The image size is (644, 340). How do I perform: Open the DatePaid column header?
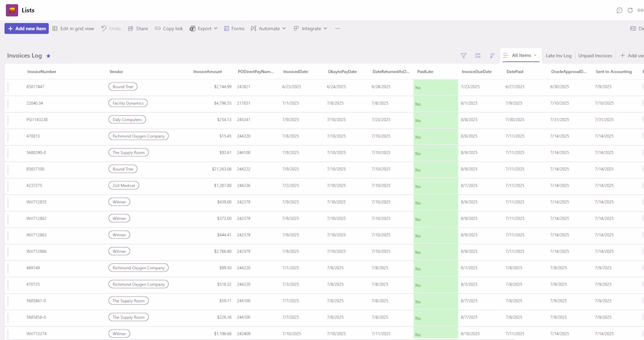pos(515,71)
